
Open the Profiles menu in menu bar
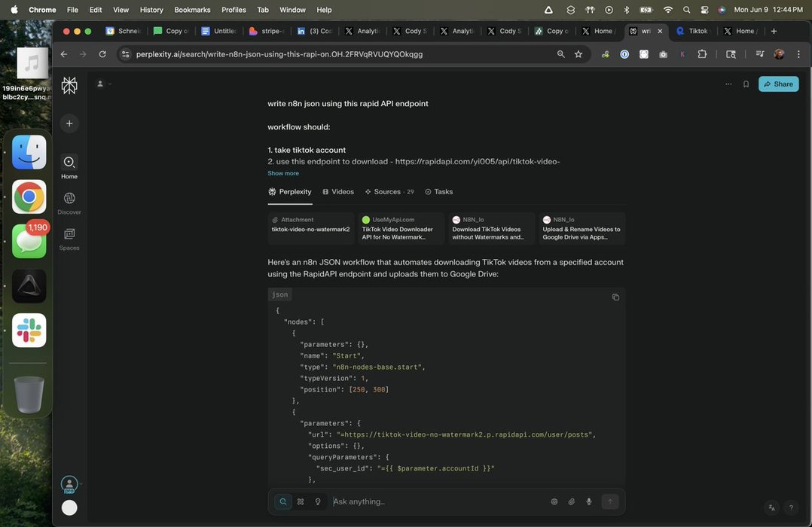pos(234,10)
